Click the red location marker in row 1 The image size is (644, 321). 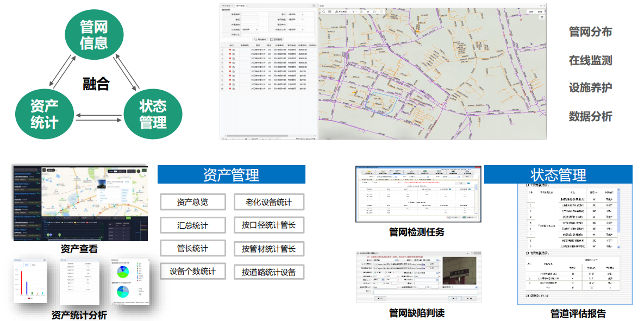click(230, 49)
